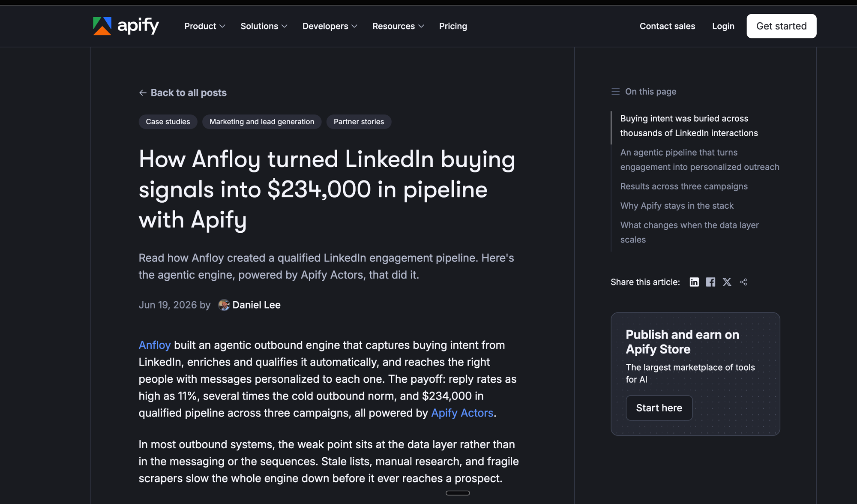Click the article title heading
The height and width of the screenshot is (504, 857).
[x=327, y=189]
